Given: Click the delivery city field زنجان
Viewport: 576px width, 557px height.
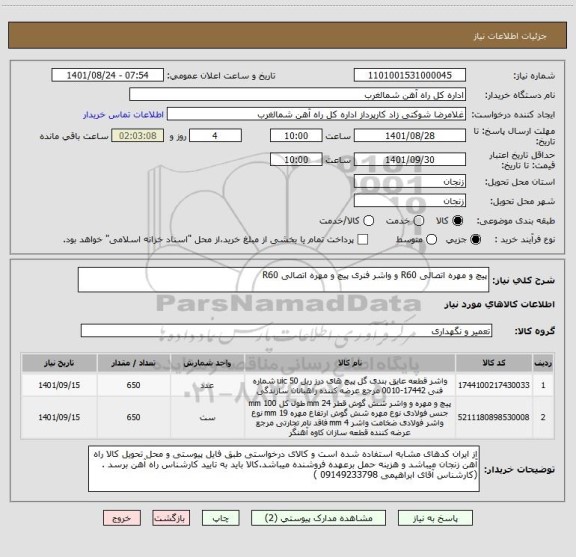Looking at the screenshot, I should point(410,201).
